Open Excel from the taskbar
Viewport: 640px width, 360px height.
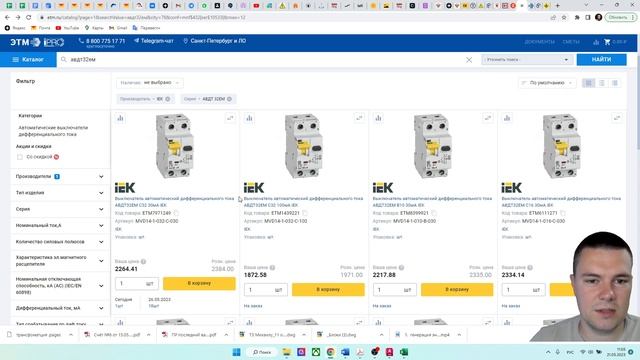click(404, 352)
